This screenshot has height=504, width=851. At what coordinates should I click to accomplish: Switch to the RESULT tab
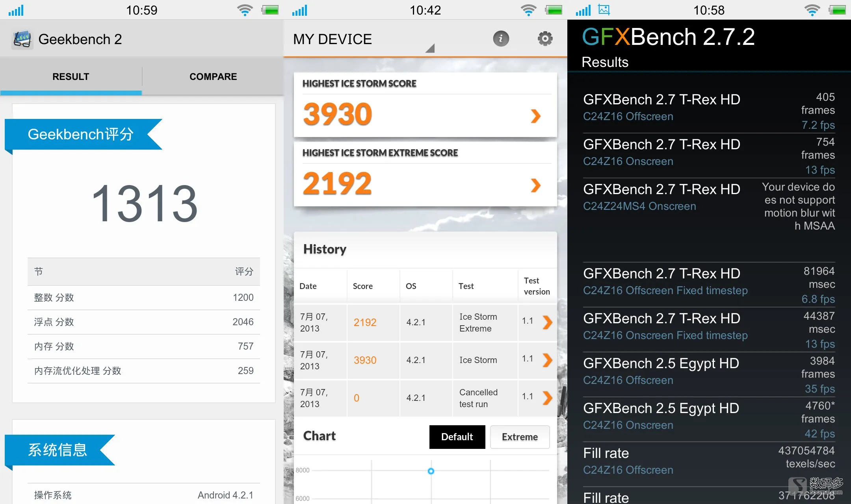point(71,76)
